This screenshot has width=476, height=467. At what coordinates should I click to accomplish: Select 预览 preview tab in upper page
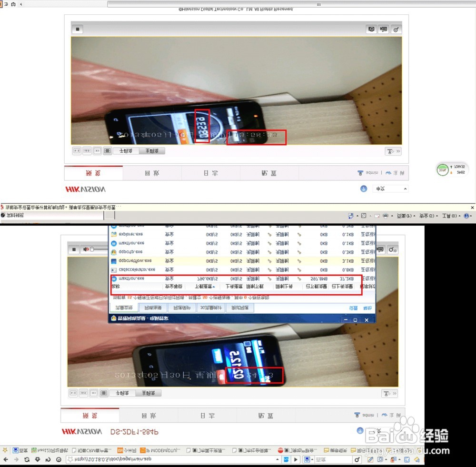[x=93, y=173]
